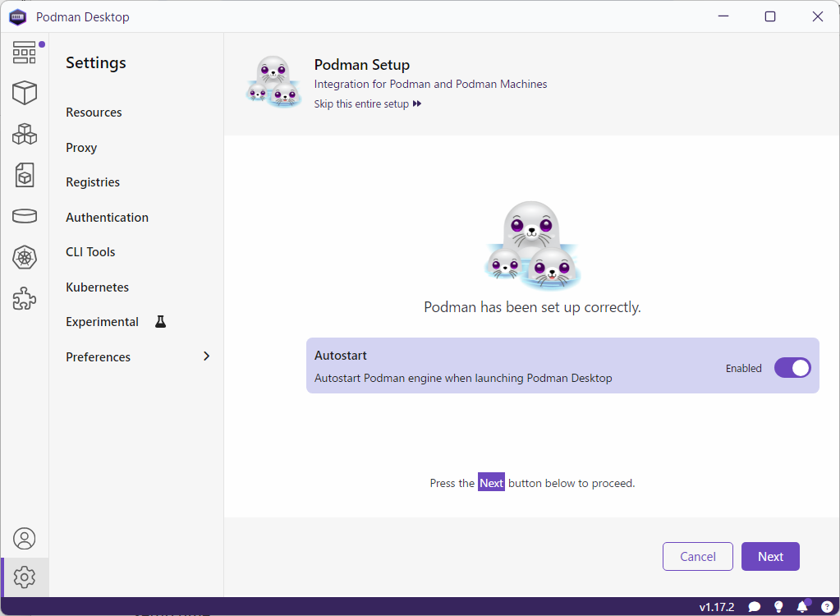This screenshot has width=840, height=616.
Task: Click the lightbulb icon in status bar
Action: (778, 607)
